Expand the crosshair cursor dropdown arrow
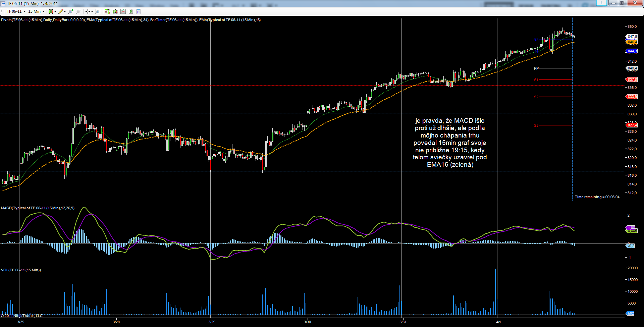 92,11
